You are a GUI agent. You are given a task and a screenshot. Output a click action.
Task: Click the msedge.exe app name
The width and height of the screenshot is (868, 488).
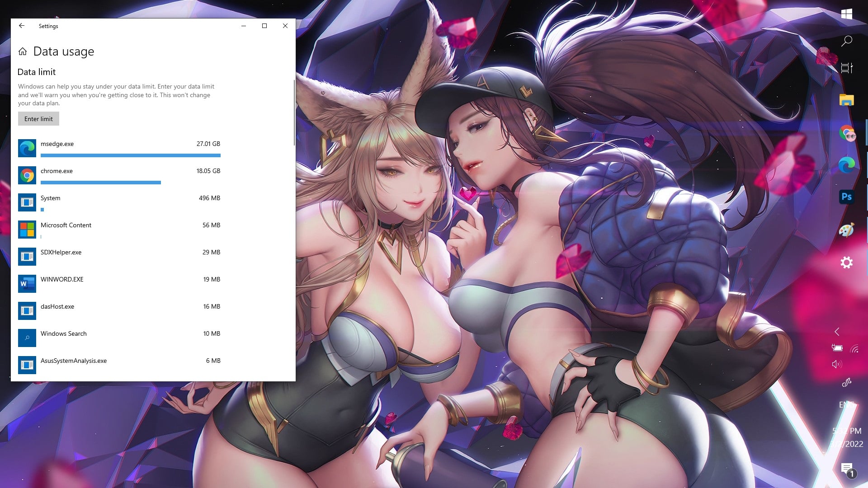tap(57, 144)
